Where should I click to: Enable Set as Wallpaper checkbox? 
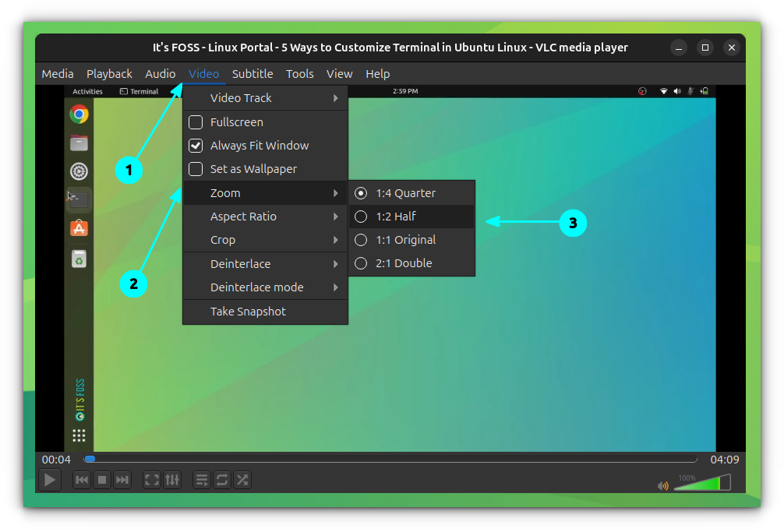click(x=196, y=169)
